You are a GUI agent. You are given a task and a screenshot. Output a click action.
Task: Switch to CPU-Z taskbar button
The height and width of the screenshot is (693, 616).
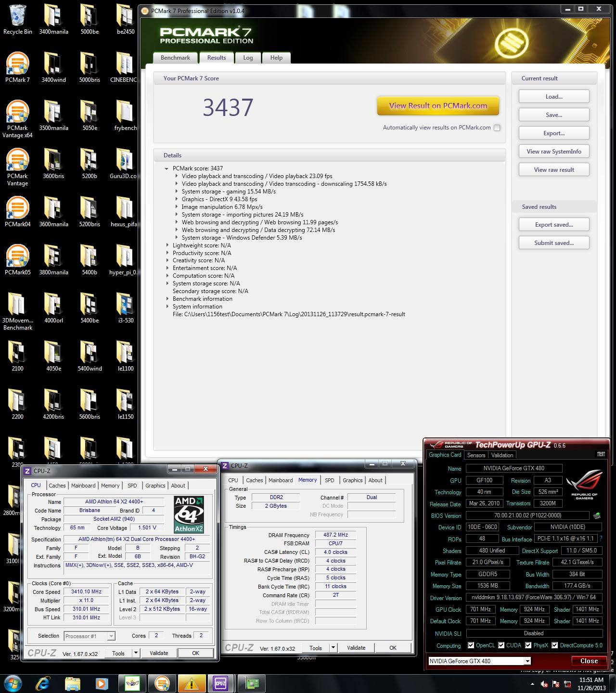click(221, 683)
